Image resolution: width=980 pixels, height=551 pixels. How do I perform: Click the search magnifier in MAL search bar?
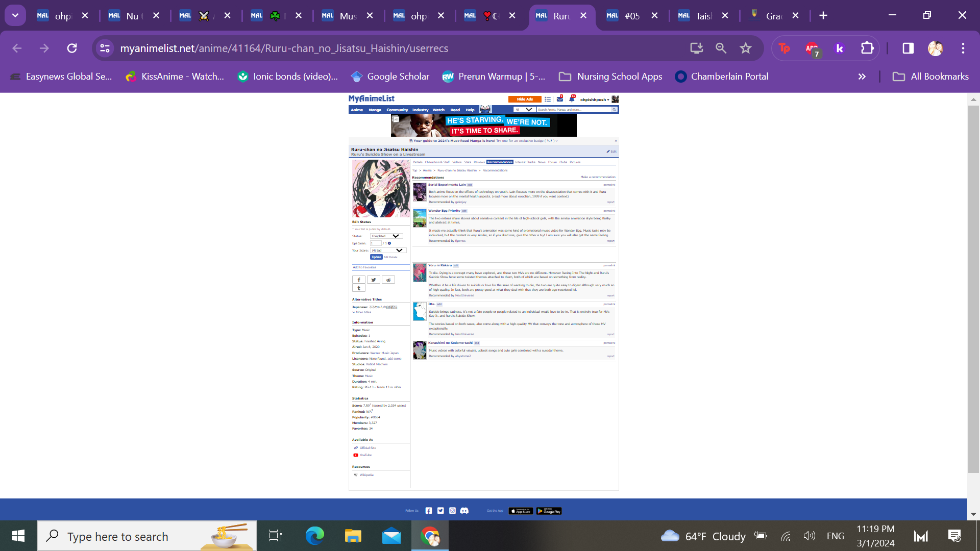614,110
